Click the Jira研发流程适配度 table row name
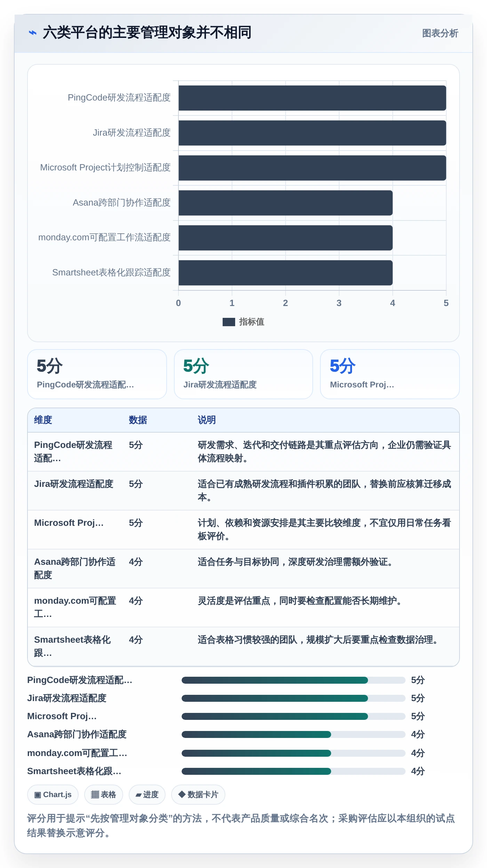 click(x=74, y=484)
